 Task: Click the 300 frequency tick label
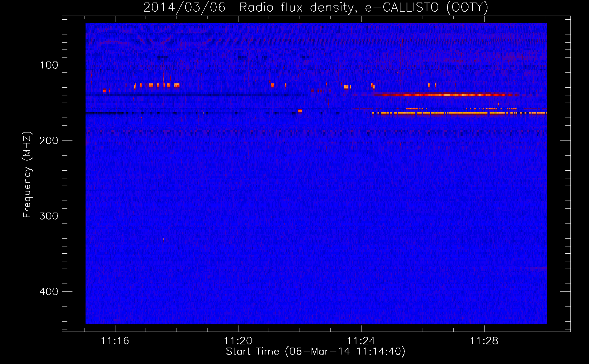(49, 216)
